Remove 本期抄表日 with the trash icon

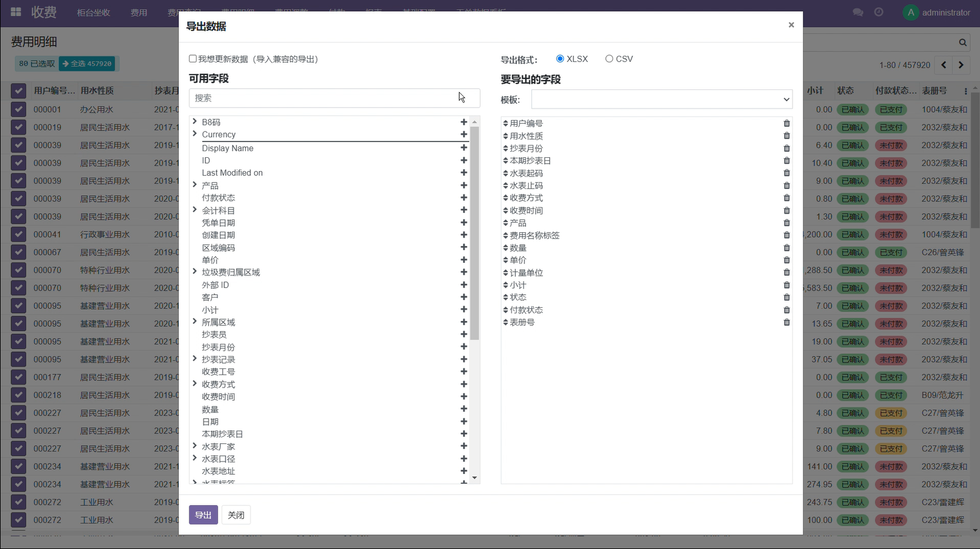coord(787,161)
